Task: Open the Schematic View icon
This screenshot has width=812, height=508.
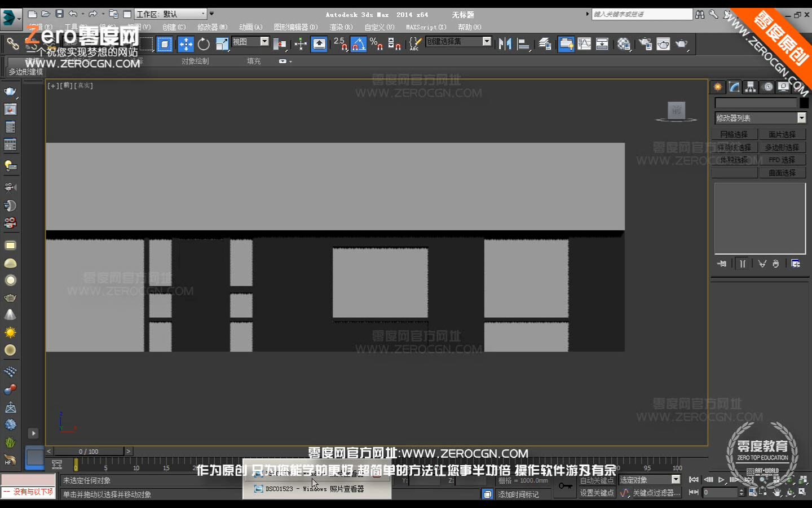Action: [x=602, y=44]
